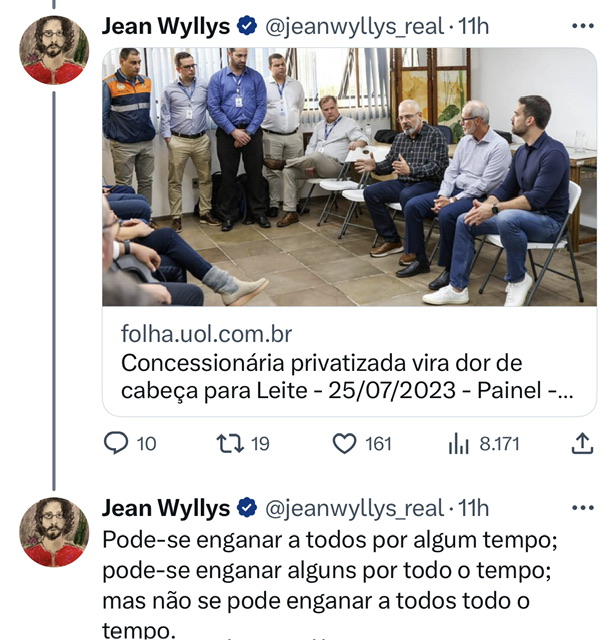The height and width of the screenshot is (640, 615).
Task: Open more options on first tweet
Action: pyautogui.click(x=583, y=26)
